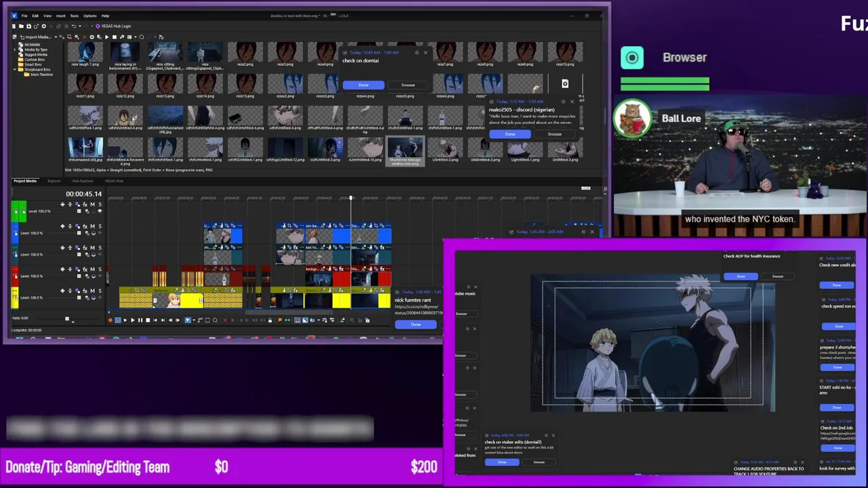Switch to the Explorer tab
The height and width of the screenshot is (488, 868).
[54, 181]
